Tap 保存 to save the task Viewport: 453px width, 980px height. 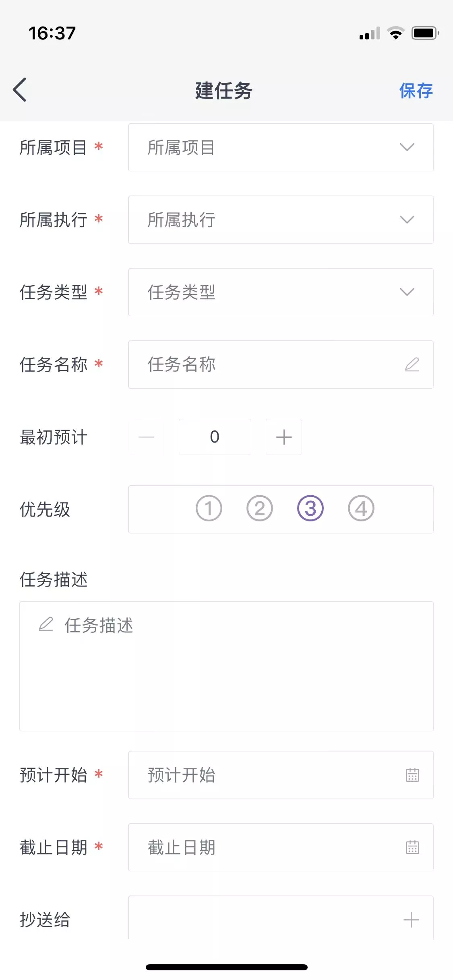(416, 91)
